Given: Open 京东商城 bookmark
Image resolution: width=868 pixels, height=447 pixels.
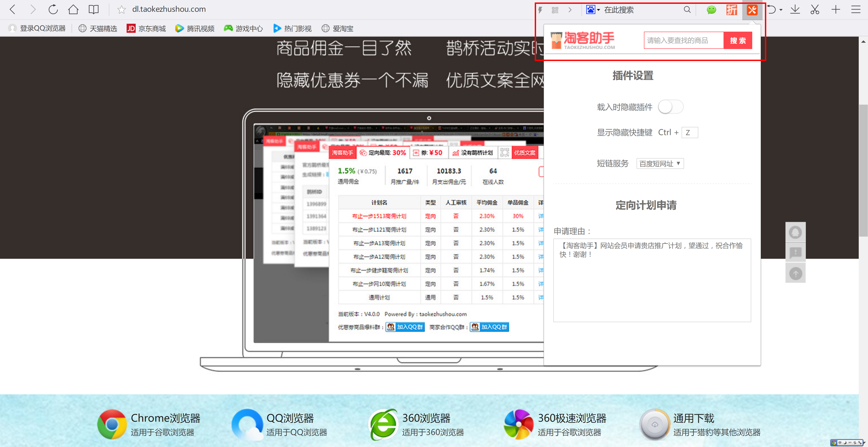Looking at the screenshot, I should [x=146, y=29].
